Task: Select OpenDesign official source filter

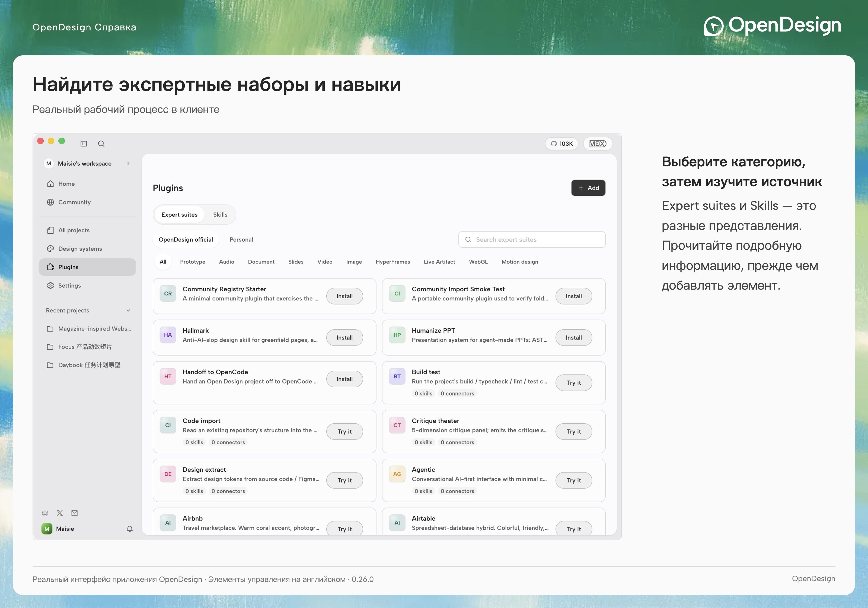Action: (186, 239)
